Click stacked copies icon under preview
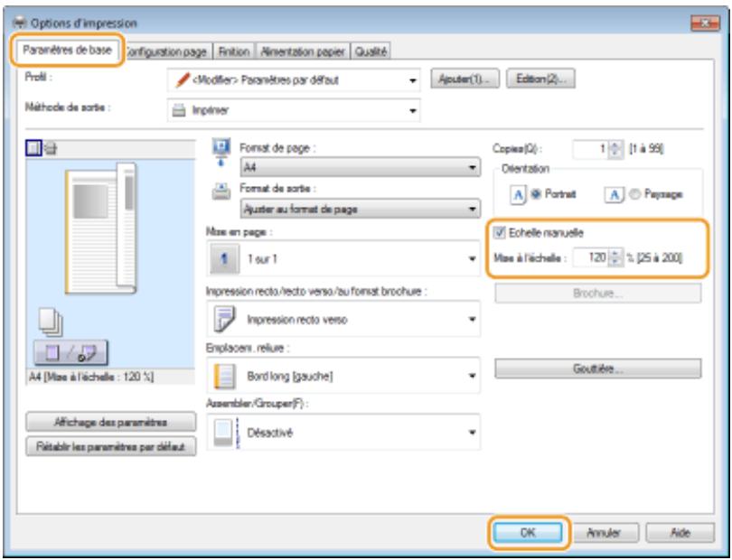The width and height of the screenshot is (732, 560). pyautogui.click(x=51, y=322)
